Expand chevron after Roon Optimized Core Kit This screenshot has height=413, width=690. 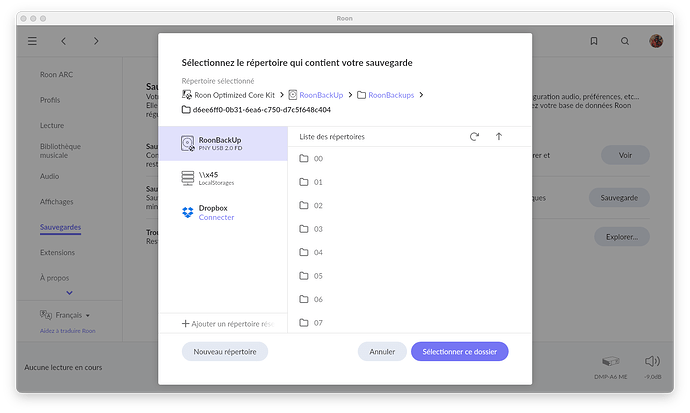(282, 95)
